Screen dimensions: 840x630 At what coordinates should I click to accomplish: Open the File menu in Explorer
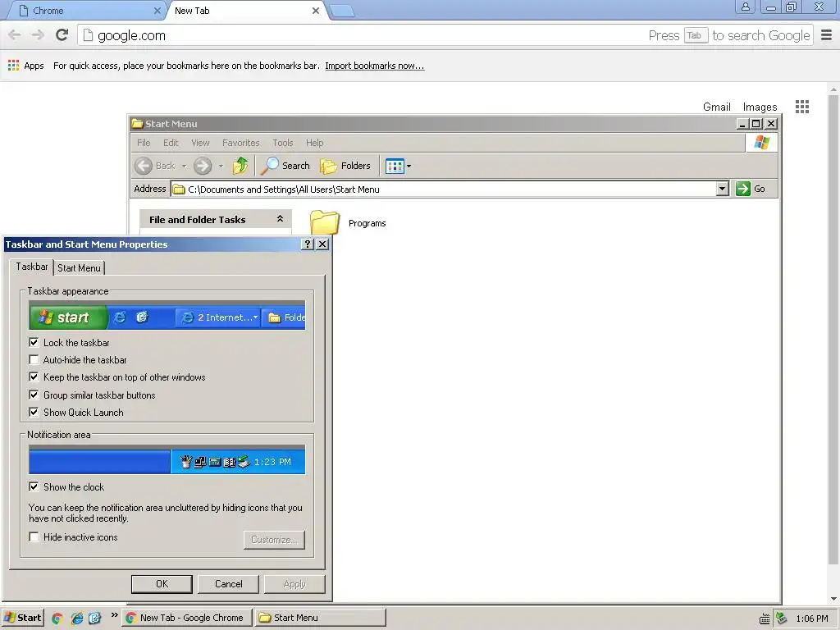click(x=144, y=143)
